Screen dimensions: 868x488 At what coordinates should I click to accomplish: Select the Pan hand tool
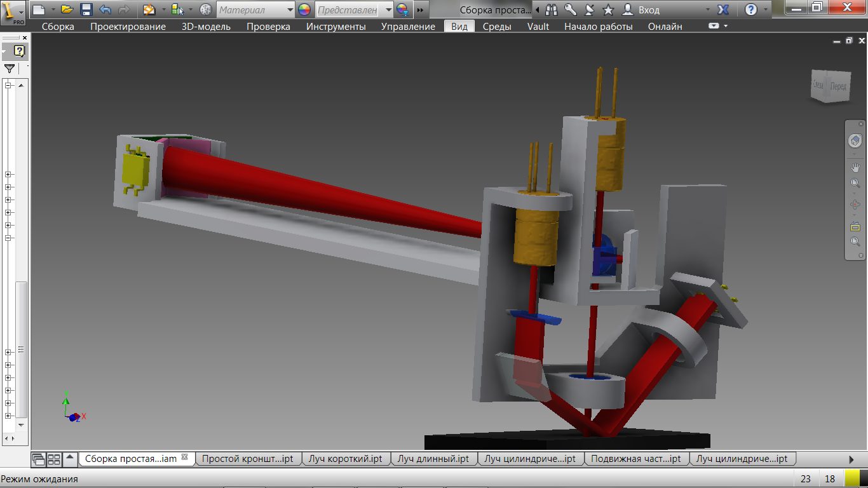(x=855, y=168)
